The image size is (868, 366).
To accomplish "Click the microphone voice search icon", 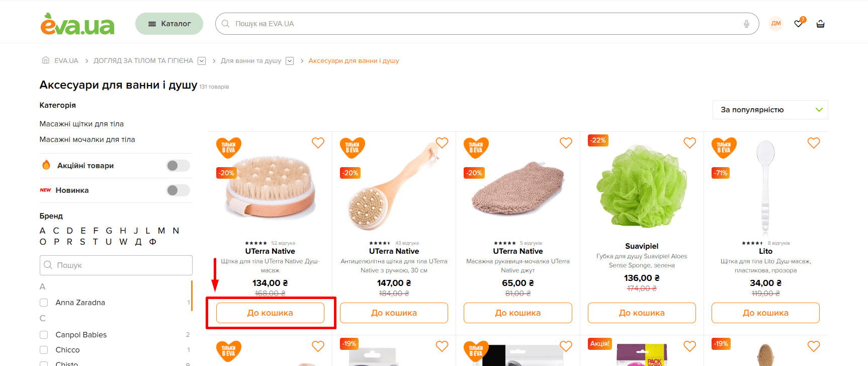I will point(746,24).
